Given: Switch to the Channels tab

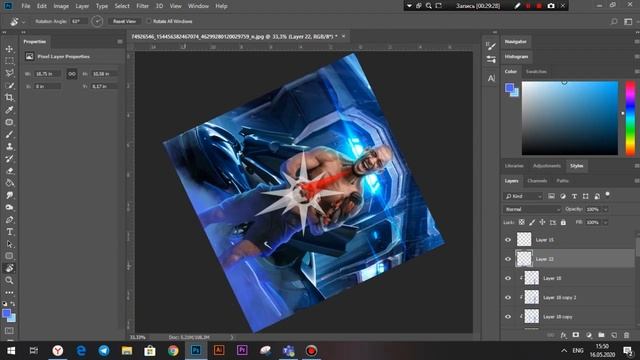Looking at the screenshot, I should 537,181.
